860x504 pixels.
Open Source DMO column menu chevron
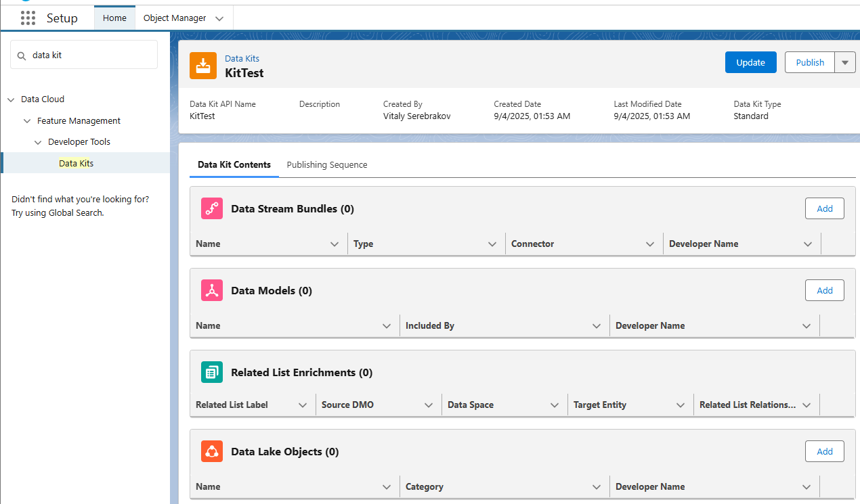429,405
